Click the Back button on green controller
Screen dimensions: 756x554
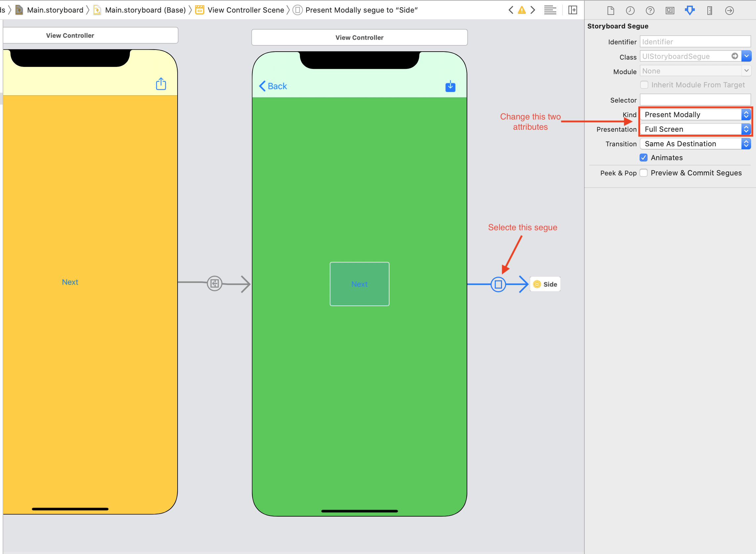pos(273,86)
